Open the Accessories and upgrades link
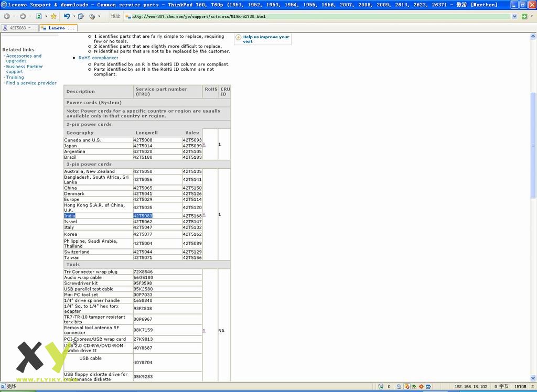The height and width of the screenshot is (392, 537). tap(23, 58)
